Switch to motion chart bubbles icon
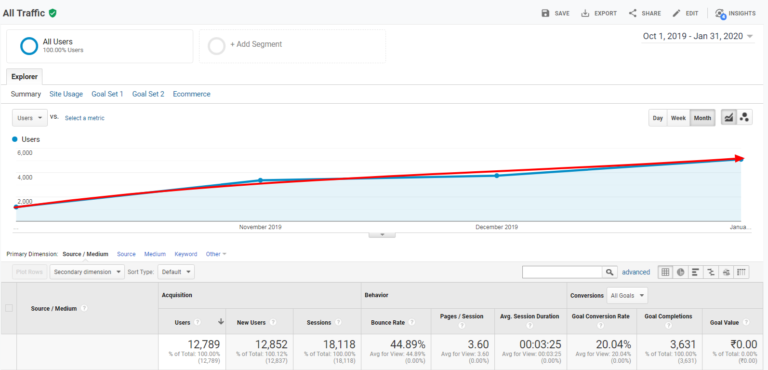The height and width of the screenshot is (370, 768). [x=744, y=118]
